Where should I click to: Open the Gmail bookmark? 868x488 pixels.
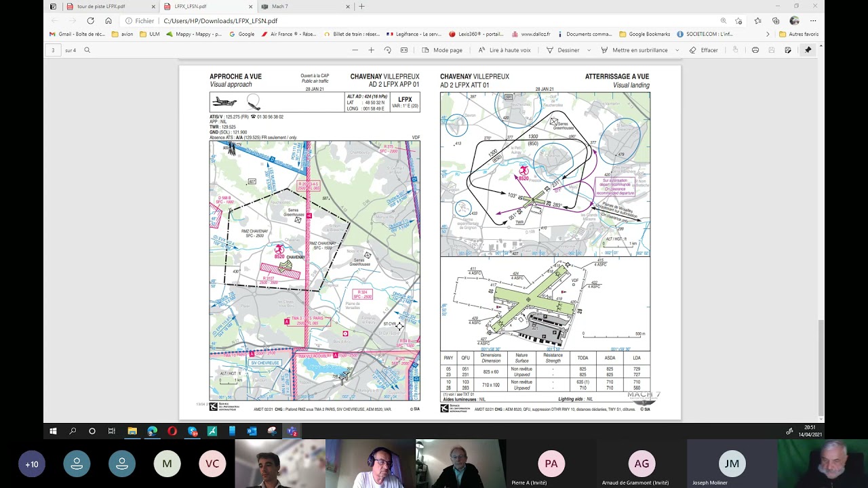(77, 34)
